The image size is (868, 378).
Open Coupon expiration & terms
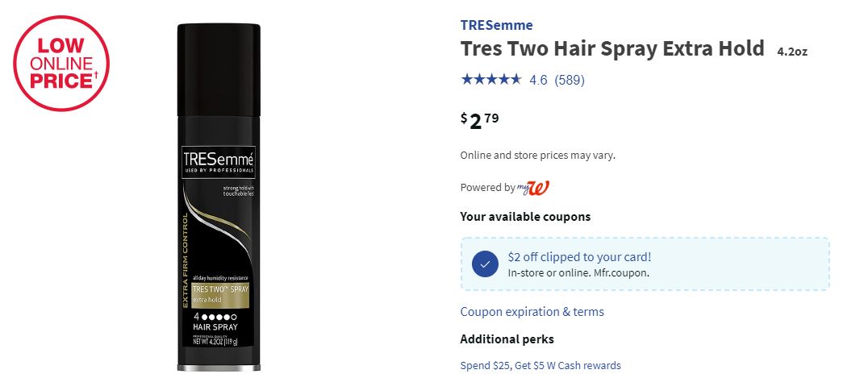click(532, 312)
